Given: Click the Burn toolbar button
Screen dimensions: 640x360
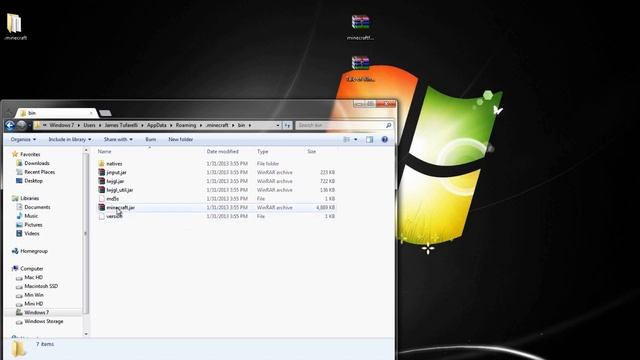Looking at the screenshot, I should tap(151, 140).
